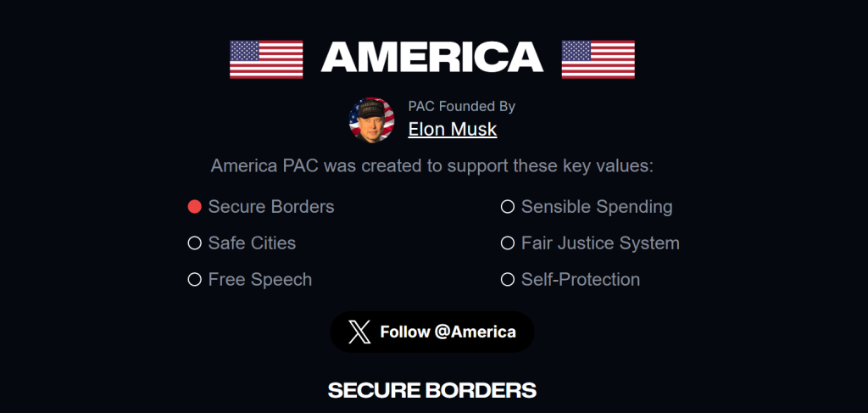Select the Sensible Spending radio button
This screenshot has height=413, width=868.
[508, 207]
